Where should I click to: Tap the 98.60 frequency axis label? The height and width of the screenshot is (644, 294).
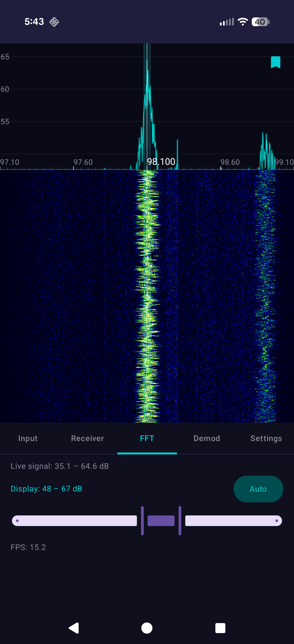tap(230, 162)
